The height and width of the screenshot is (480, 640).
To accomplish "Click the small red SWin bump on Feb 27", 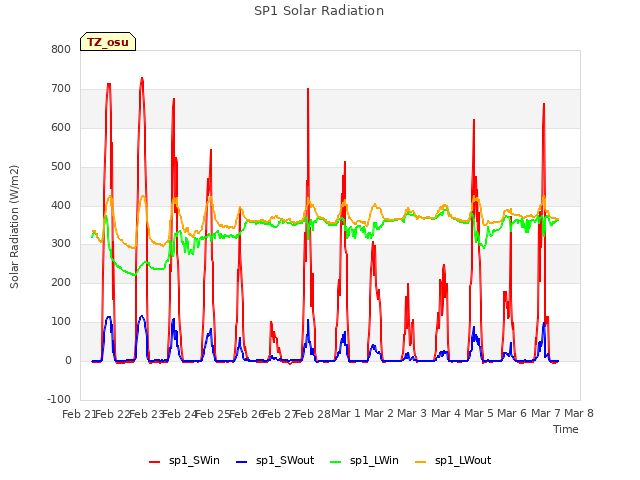I will (271, 322).
